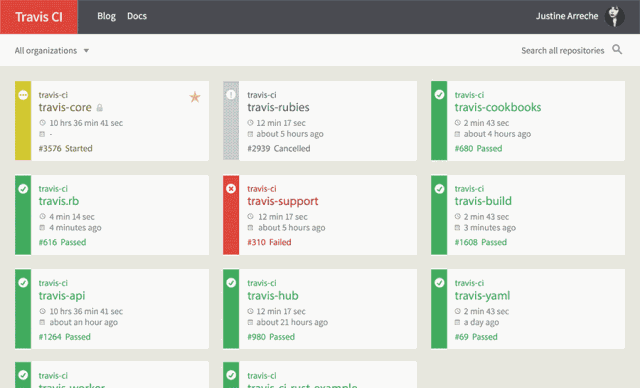Click travis-ci owner label above travis-support
640x388 pixels.
[262, 188]
